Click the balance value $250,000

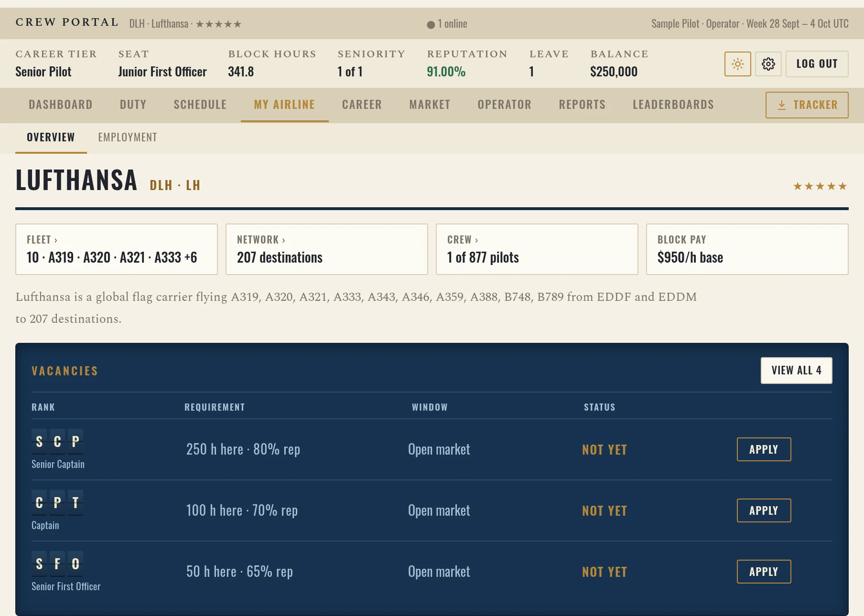(614, 72)
